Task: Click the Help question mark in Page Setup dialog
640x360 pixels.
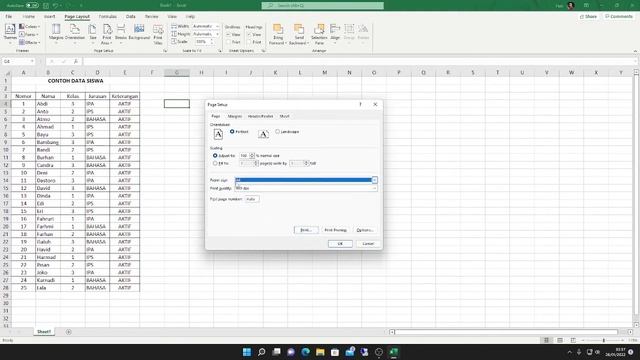Action: [x=360, y=104]
